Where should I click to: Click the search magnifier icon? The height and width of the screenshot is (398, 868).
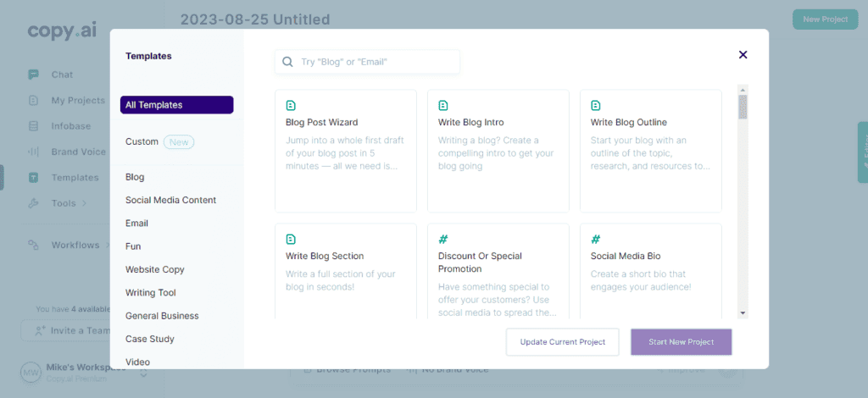[287, 62]
